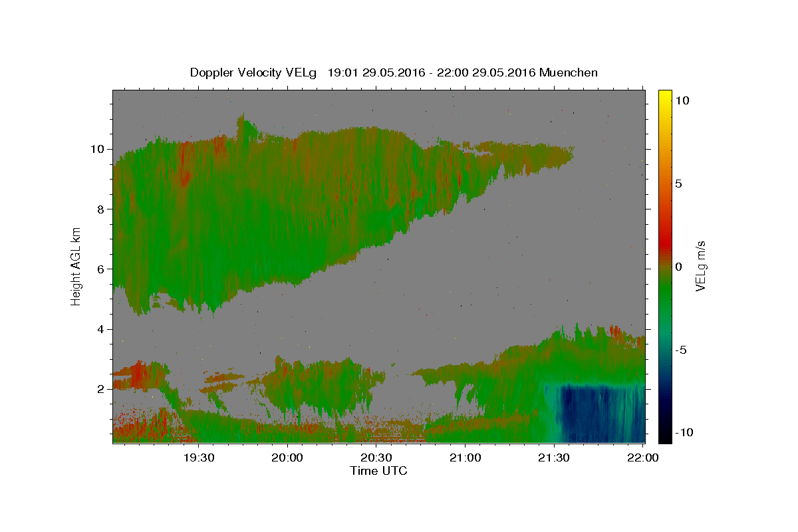The height and width of the screenshot is (532, 798).
Task: Click the colorbar label -5
Action: (680, 350)
